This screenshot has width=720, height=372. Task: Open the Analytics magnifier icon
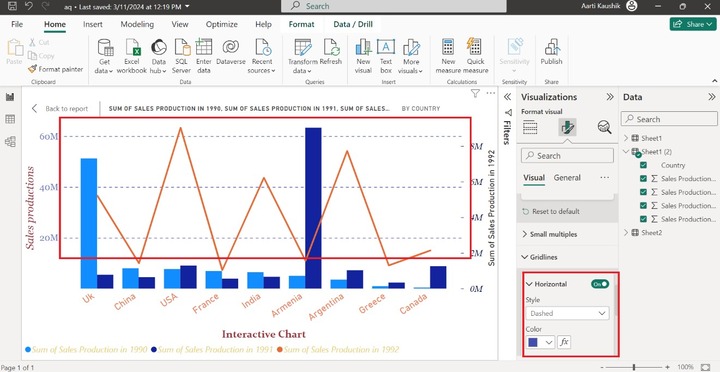pos(604,127)
